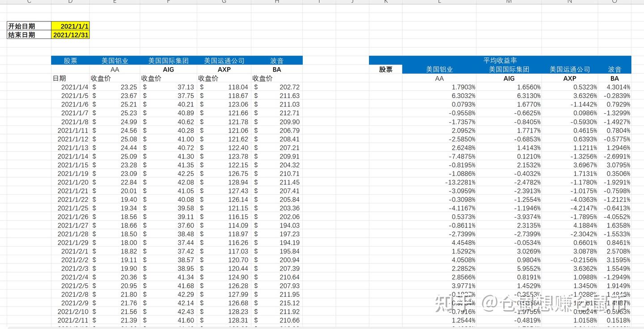The width and height of the screenshot is (644, 329).
Task: Click the AA closing price 20.95
Action: [114, 286]
